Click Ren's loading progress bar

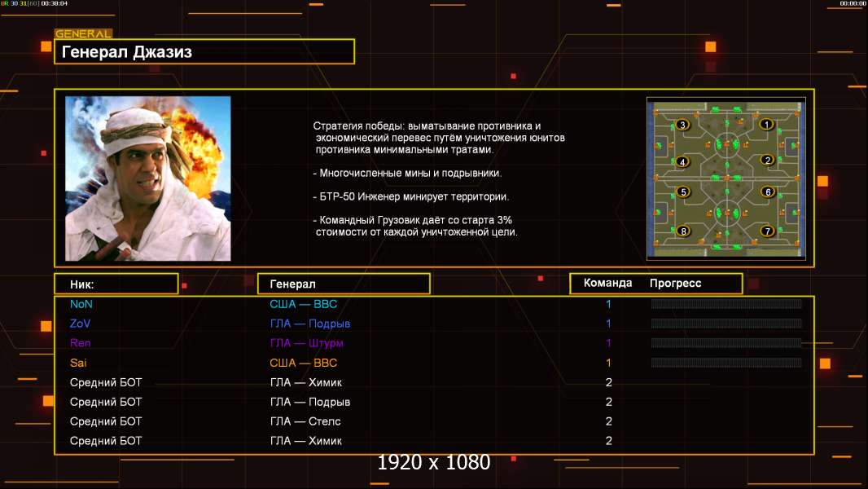click(726, 343)
